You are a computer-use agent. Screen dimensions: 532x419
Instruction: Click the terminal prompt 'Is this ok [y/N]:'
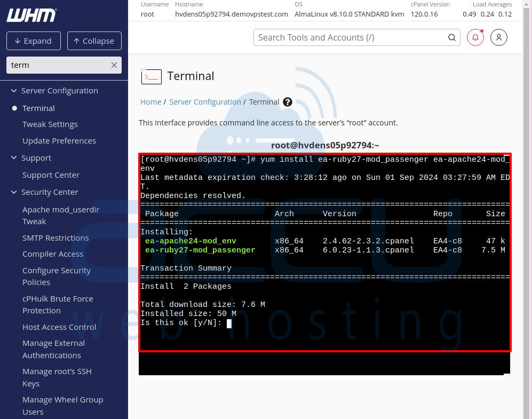181,322
